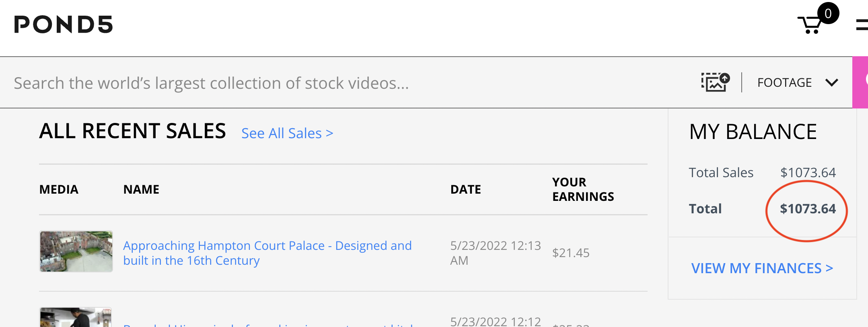Click the Pond5 logo
The height and width of the screenshot is (327, 868).
coord(64,24)
